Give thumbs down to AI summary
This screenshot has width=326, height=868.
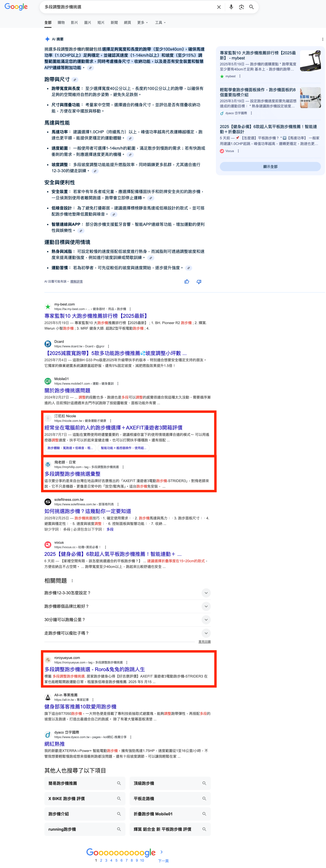[199, 282]
